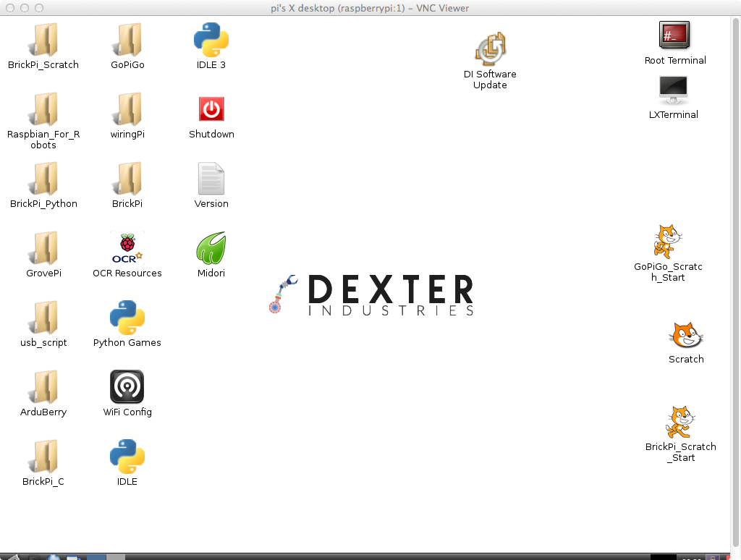Screen dimensions: 741x560
Task: Click the VNC window vertical scrollbar
Action: point(736,284)
